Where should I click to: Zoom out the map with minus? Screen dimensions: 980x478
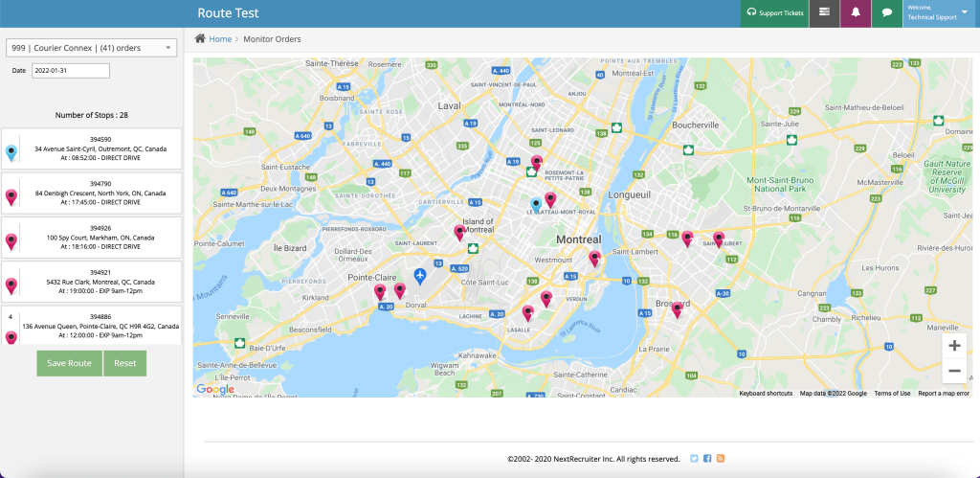coord(954,371)
